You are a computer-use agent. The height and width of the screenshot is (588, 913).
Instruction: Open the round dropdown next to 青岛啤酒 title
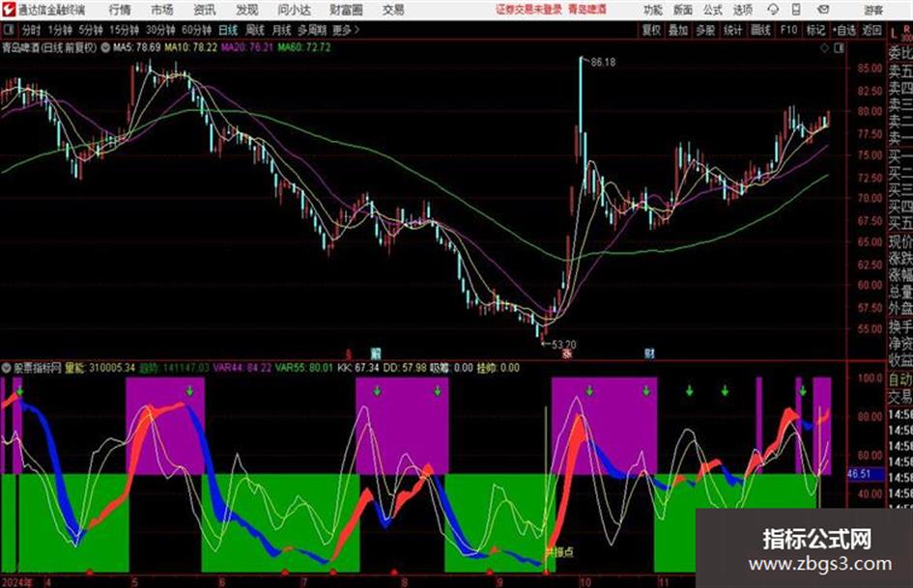pos(105,47)
